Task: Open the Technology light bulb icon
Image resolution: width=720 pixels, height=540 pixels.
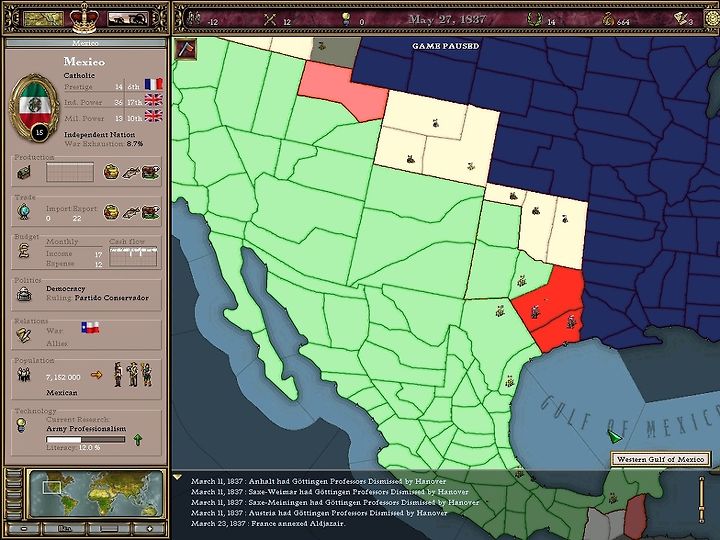Action: point(21,426)
